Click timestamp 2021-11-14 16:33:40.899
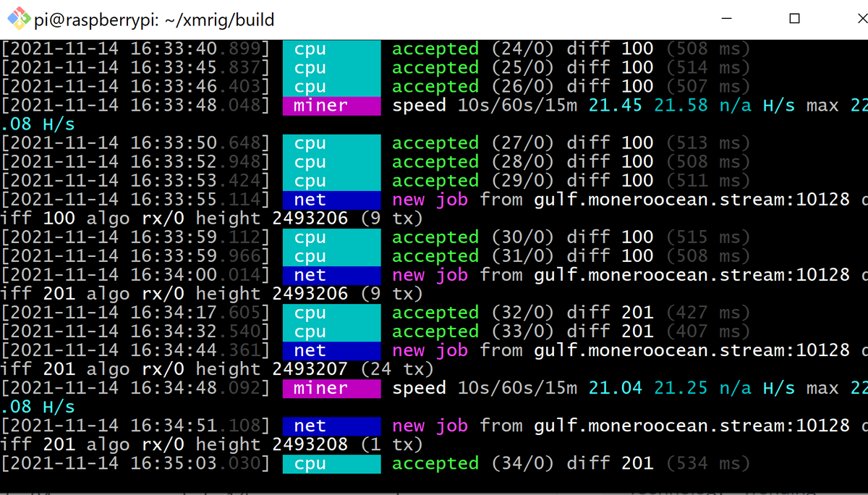868x495 pixels. 135,49
